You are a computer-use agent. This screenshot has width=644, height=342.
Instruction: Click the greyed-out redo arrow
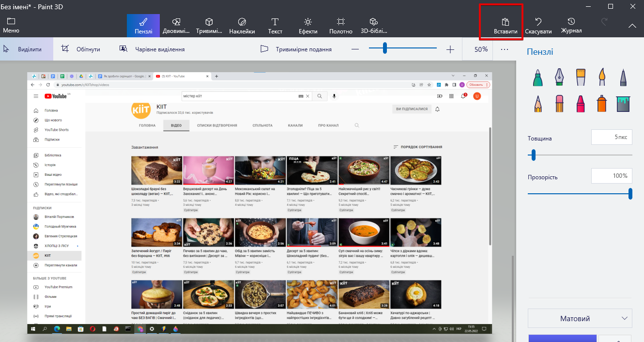pyautogui.click(x=604, y=22)
